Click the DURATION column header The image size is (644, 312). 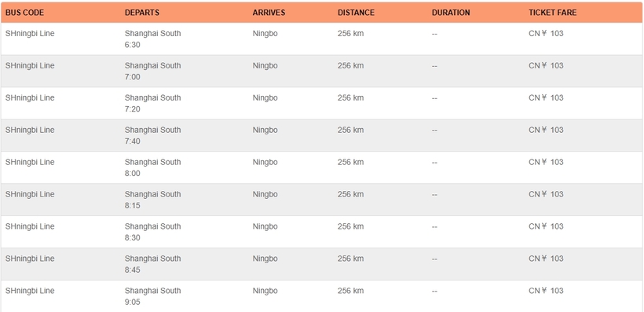pos(451,13)
